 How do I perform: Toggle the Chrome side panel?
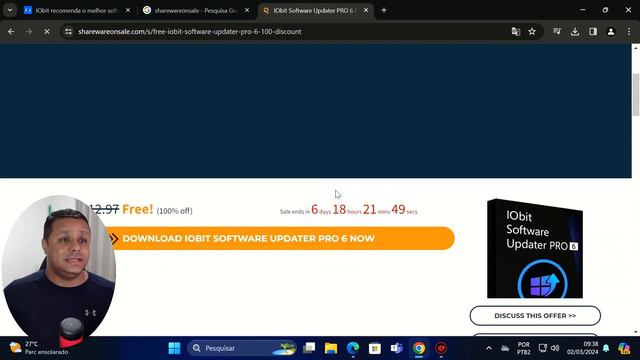click(x=593, y=31)
